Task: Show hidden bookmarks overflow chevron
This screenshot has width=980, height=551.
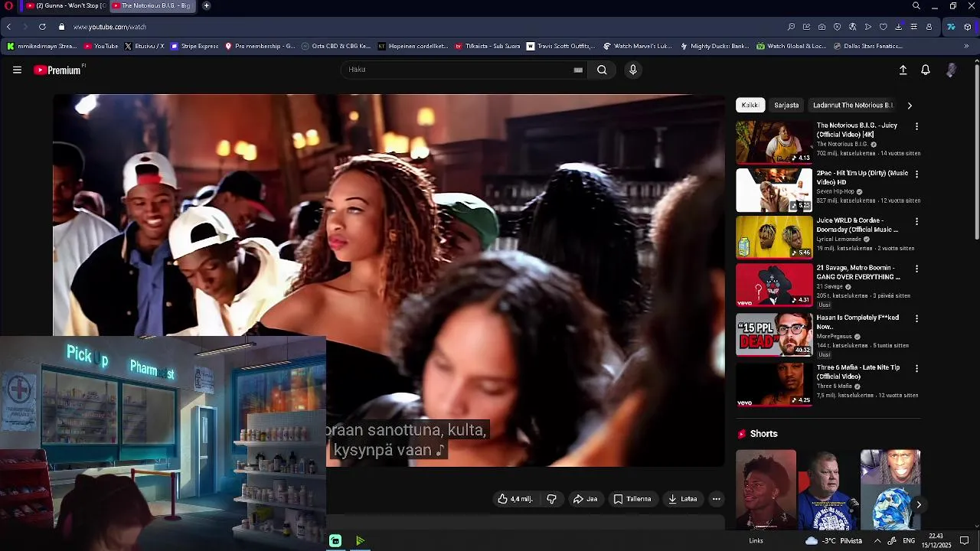Action: [966, 46]
